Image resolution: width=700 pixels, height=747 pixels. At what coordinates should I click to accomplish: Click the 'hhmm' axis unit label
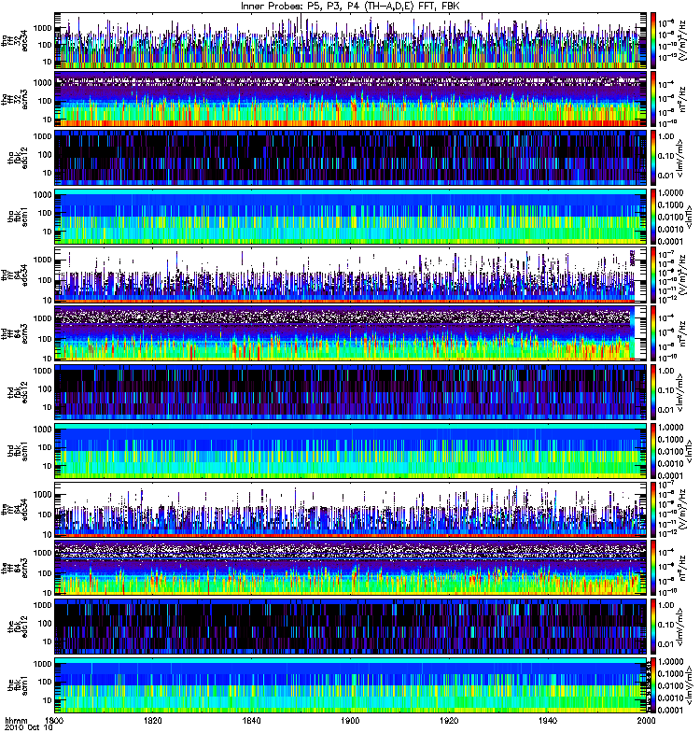point(17,720)
